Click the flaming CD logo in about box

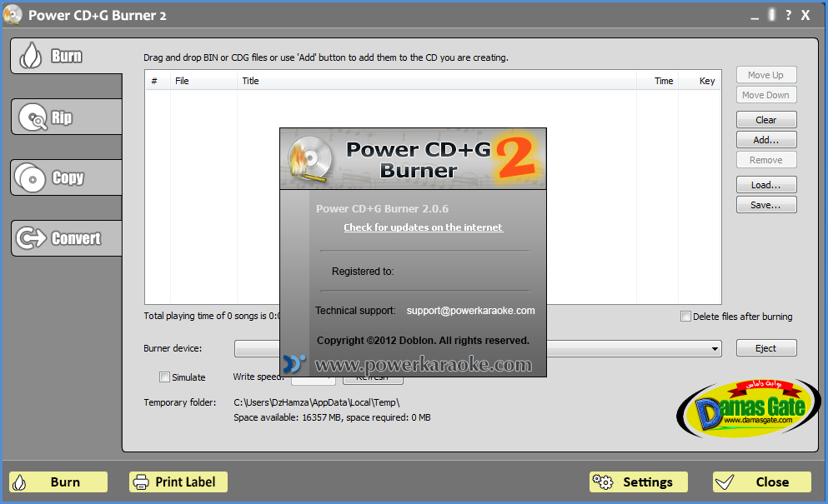coord(310,159)
